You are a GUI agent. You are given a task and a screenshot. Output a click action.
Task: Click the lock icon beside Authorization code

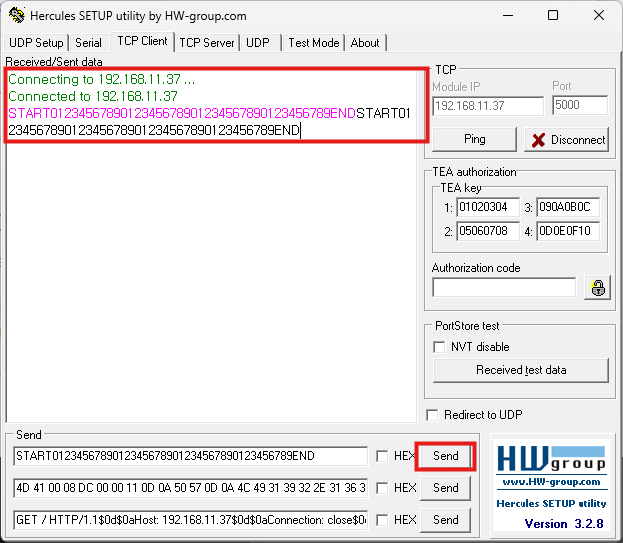point(598,288)
